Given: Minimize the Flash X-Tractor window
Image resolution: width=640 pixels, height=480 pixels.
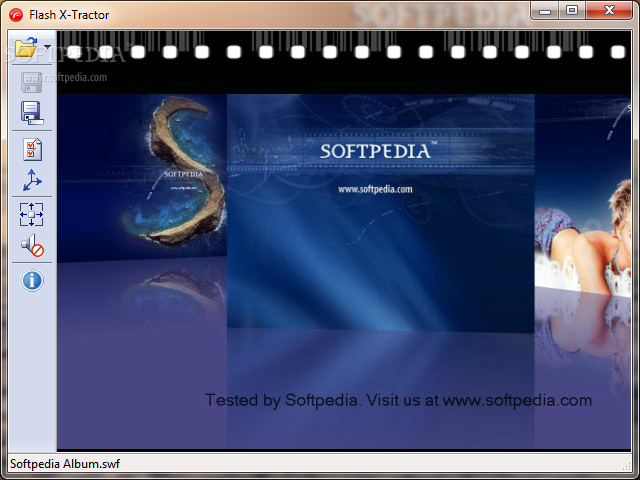Looking at the screenshot, I should pyautogui.click(x=545, y=11).
